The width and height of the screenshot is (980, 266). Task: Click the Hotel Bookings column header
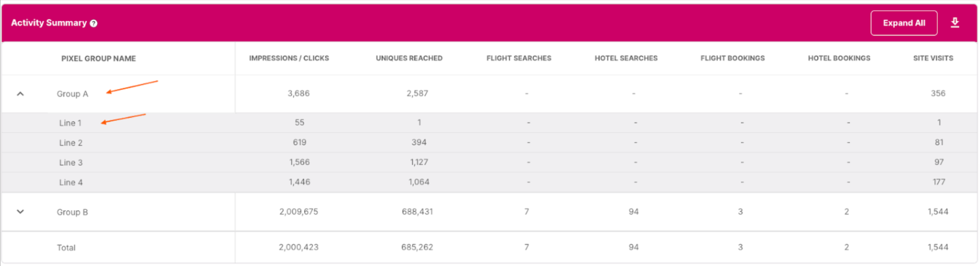pyautogui.click(x=839, y=58)
